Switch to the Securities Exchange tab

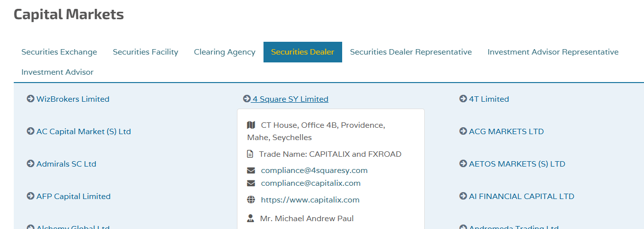coord(59,52)
